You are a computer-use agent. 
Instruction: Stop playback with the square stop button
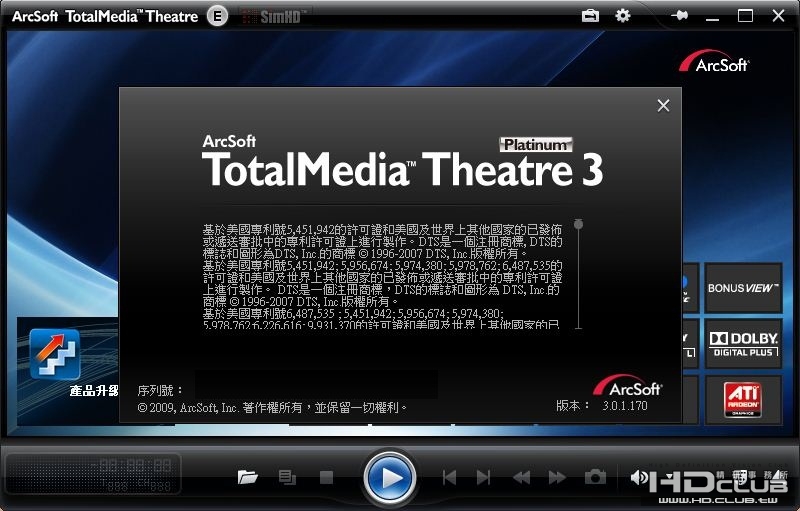point(326,477)
